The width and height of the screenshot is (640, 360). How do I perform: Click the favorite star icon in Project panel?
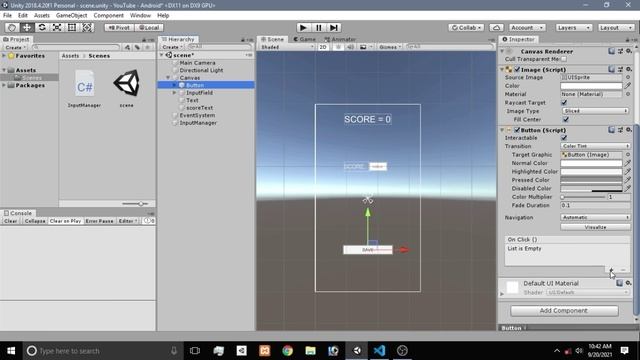pyautogui.click(x=147, y=47)
